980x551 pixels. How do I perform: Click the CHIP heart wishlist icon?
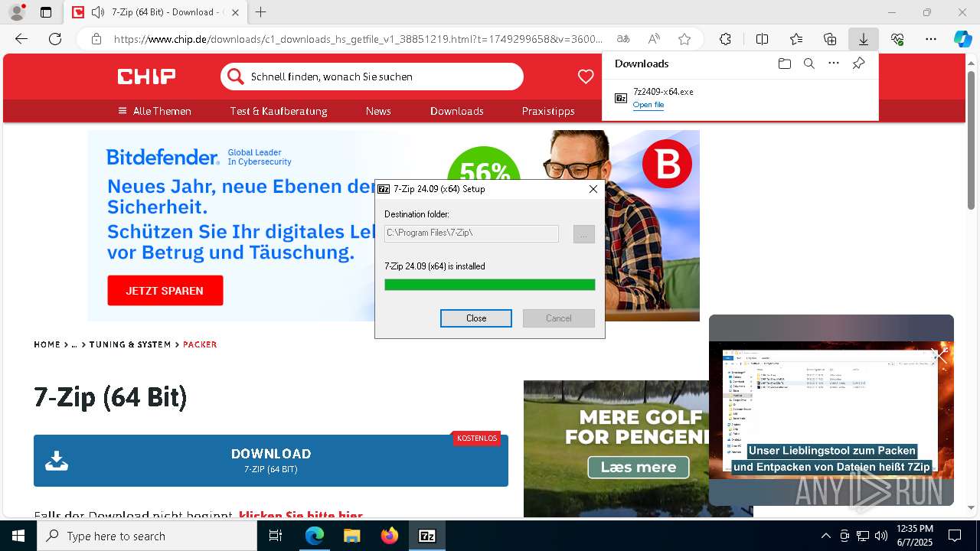[x=586, y=77]
